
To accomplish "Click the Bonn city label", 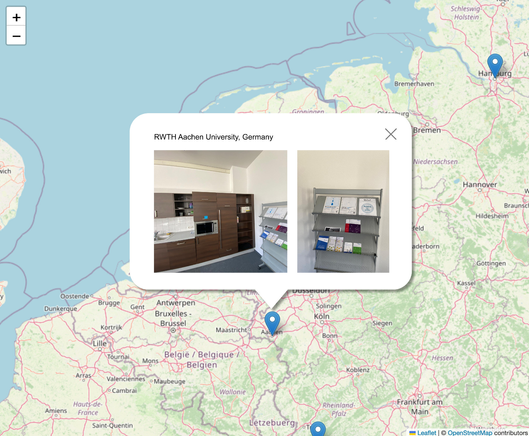I will coord(330,335).
